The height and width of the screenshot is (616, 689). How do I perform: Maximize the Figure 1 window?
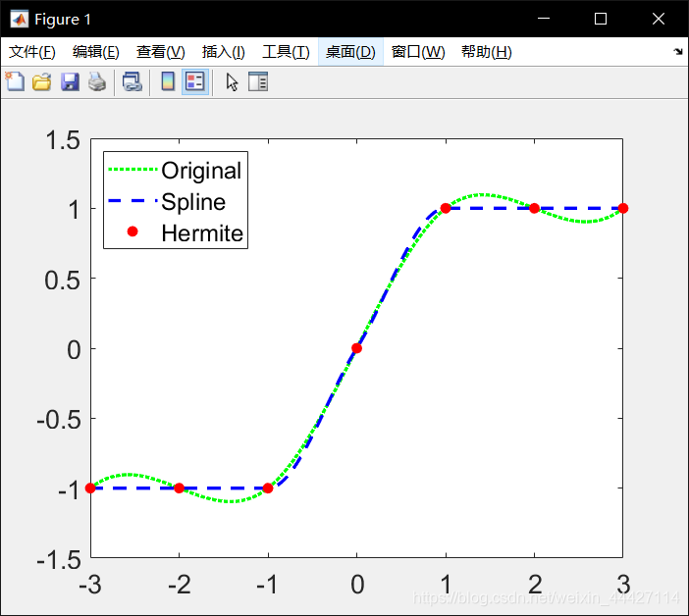[601, 19]
